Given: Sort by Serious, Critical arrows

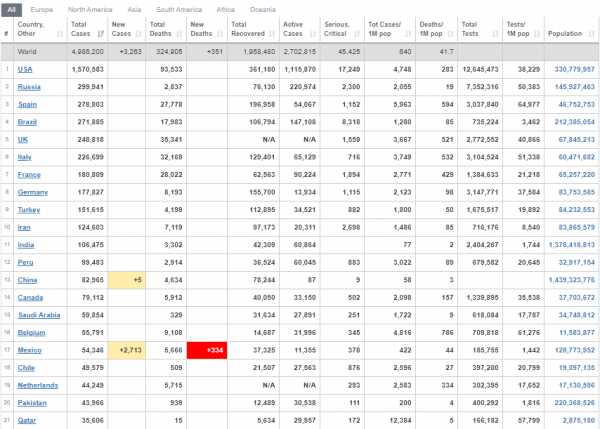Looking at the screenshot, I should click(x=357, y=34).
